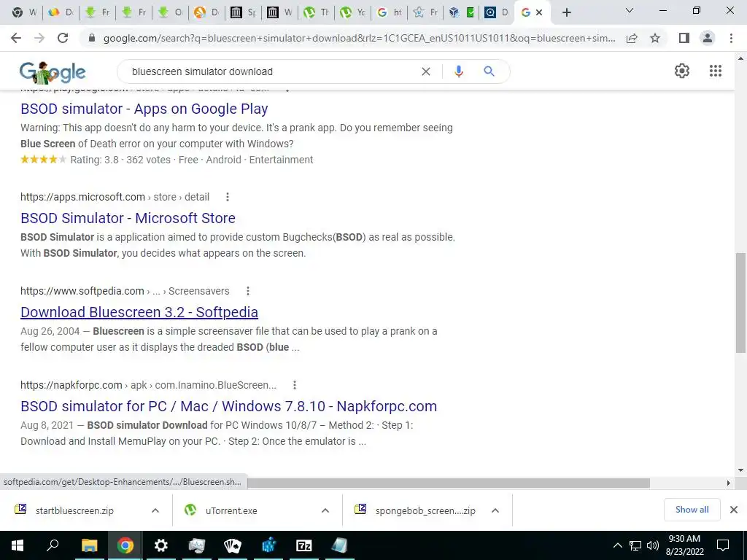Open the Chrome profile avatar menu
Screen dimensions: 747x560
[x=708, y=38]
